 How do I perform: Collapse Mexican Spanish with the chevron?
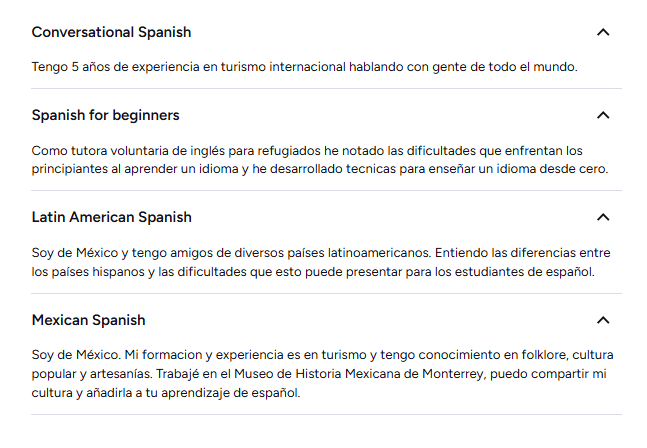pyautogui.click(x=603, y=320)
